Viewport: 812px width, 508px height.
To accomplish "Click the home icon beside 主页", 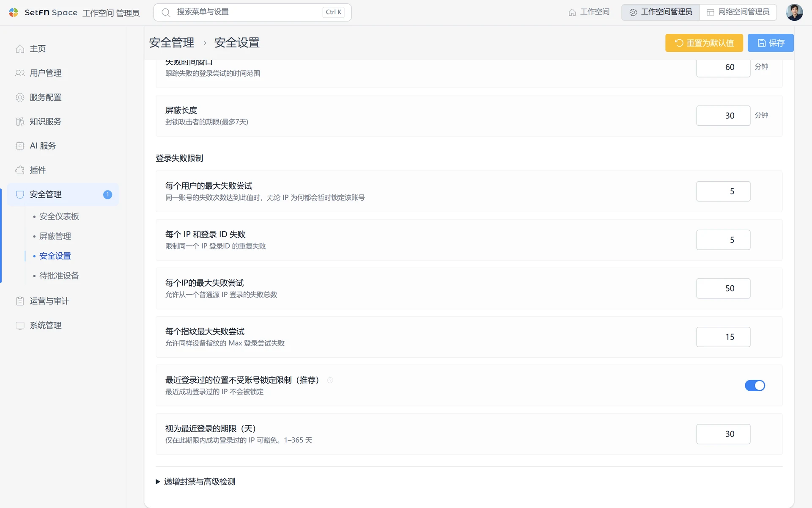I will click(x=20, y=49).
